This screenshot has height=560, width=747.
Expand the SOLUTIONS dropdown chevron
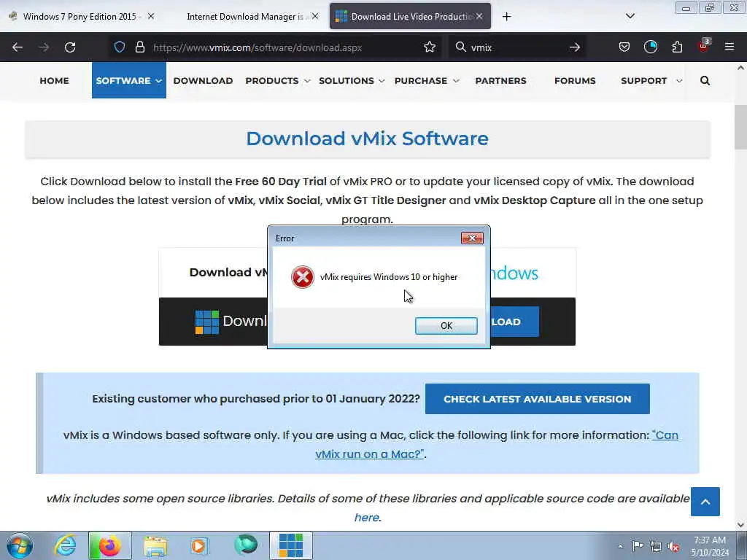(x=382, y=81)
